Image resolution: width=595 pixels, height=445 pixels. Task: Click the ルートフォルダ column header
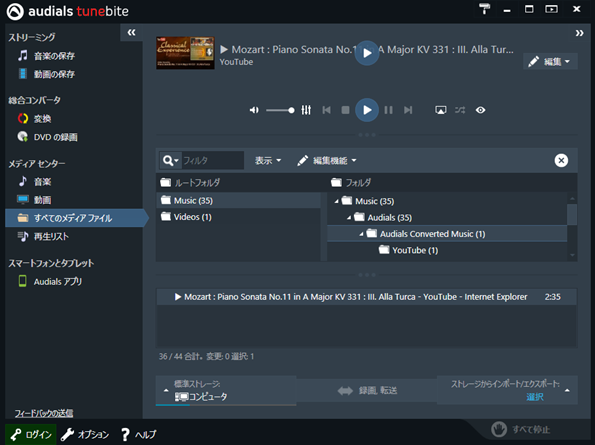pyautogui.click(x=190, y=182)
